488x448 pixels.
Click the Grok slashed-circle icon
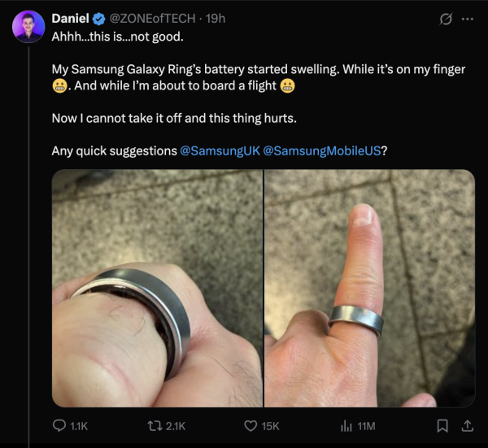pyautogui.click(x=445, y=19)
